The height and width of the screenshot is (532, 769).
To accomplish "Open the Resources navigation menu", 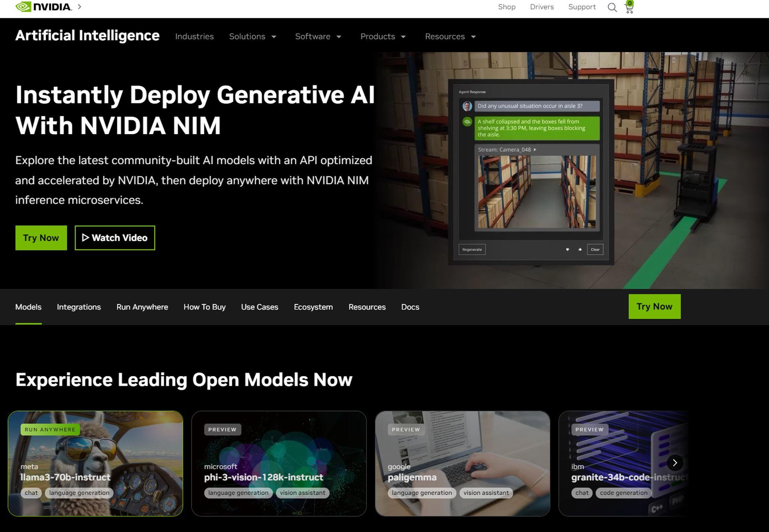I will (x=450, y=36).
